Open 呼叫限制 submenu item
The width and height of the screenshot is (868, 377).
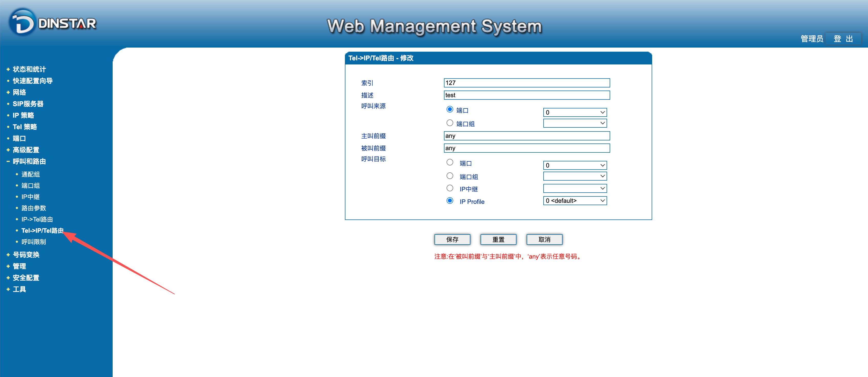click(x=33, y=242)
